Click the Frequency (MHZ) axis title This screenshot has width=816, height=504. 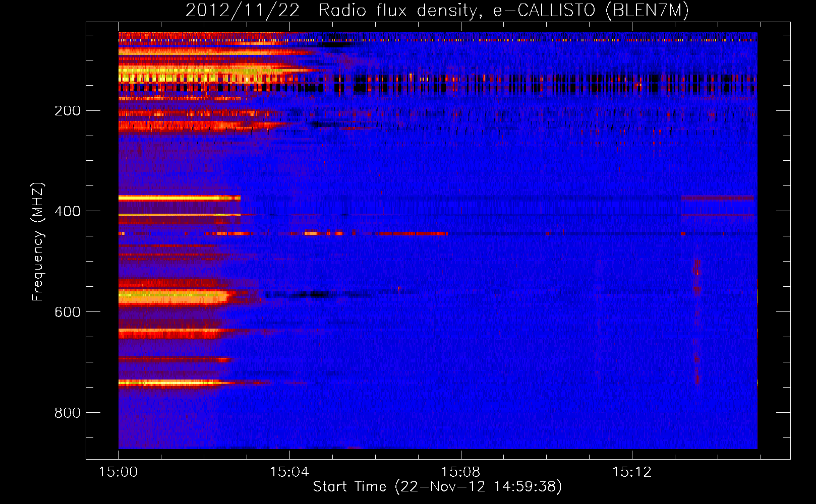pos(38,242)
